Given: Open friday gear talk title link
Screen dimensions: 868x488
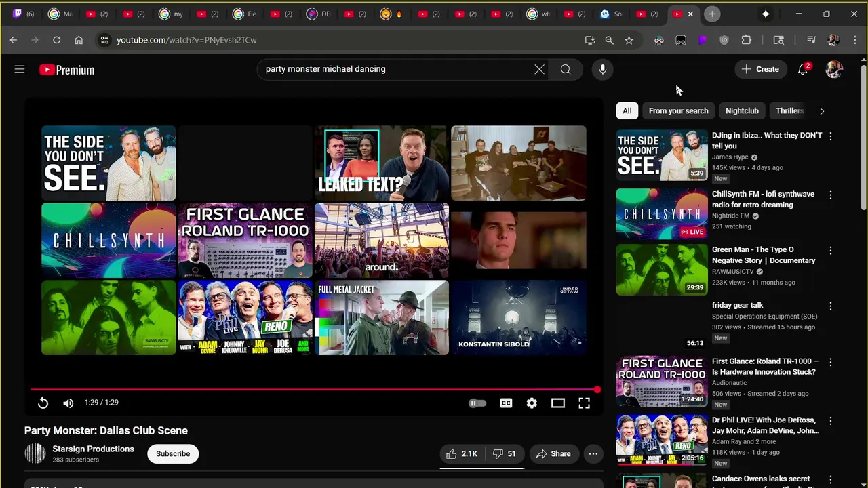Looking at the screenshot, I should 737,305.
